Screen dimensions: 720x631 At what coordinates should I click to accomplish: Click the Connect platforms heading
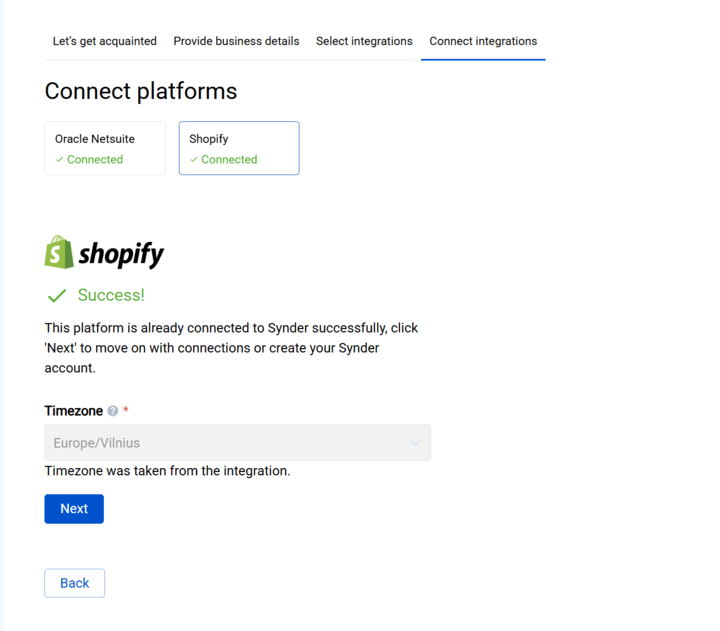pos(141,91)
